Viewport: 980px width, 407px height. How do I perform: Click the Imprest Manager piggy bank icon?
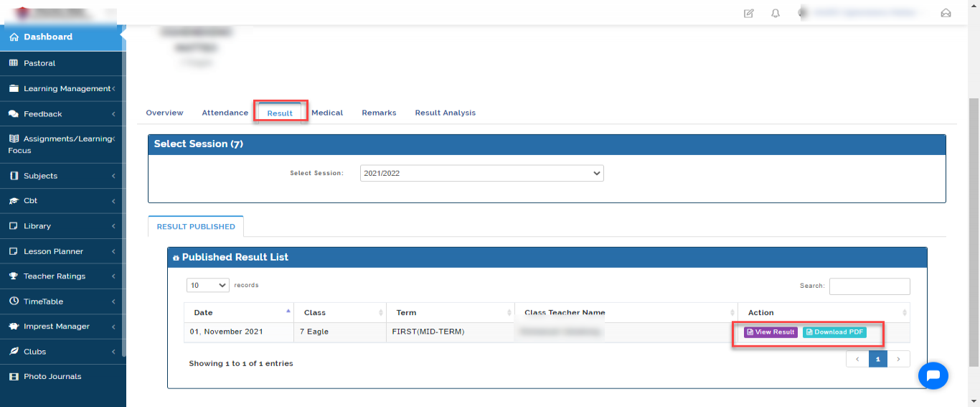pyautogui.click(x=14, y=327)
